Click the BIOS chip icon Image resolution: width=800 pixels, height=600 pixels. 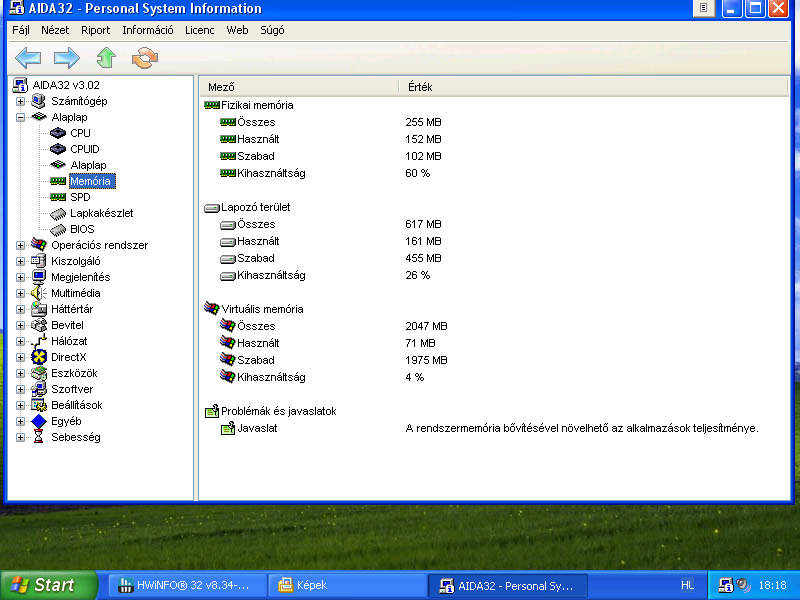(58, 229)
